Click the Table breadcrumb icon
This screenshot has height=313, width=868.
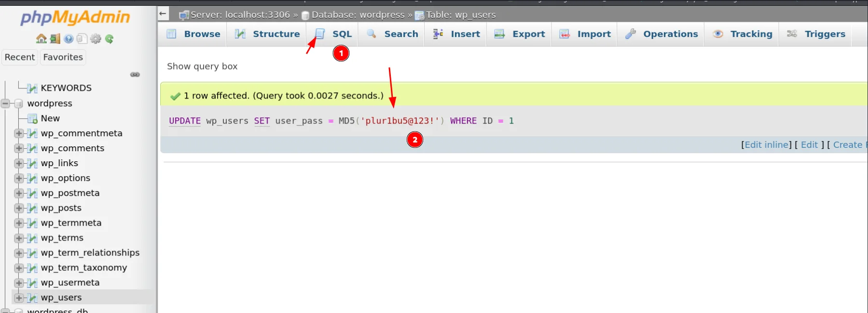[420, 15]
